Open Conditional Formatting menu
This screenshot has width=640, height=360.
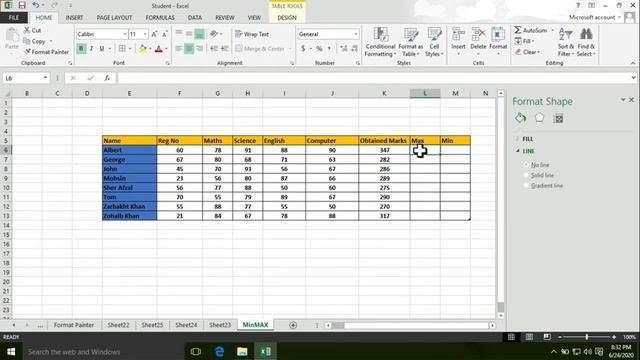380,42
